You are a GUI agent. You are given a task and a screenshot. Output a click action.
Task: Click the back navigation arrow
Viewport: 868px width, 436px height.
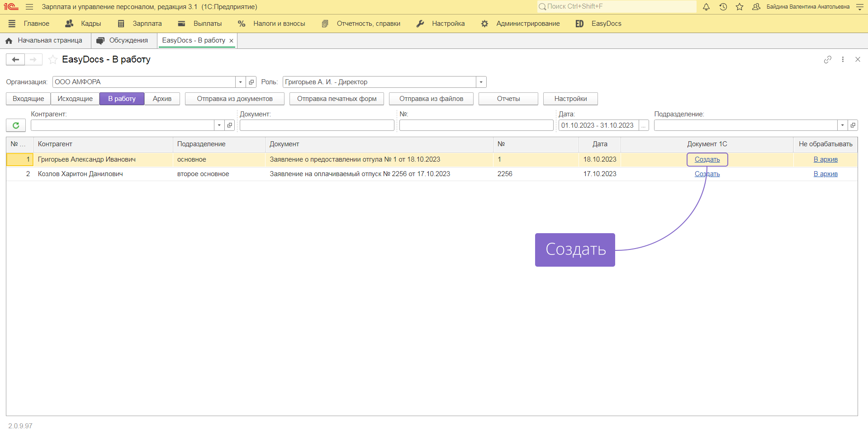click(15, 60)
